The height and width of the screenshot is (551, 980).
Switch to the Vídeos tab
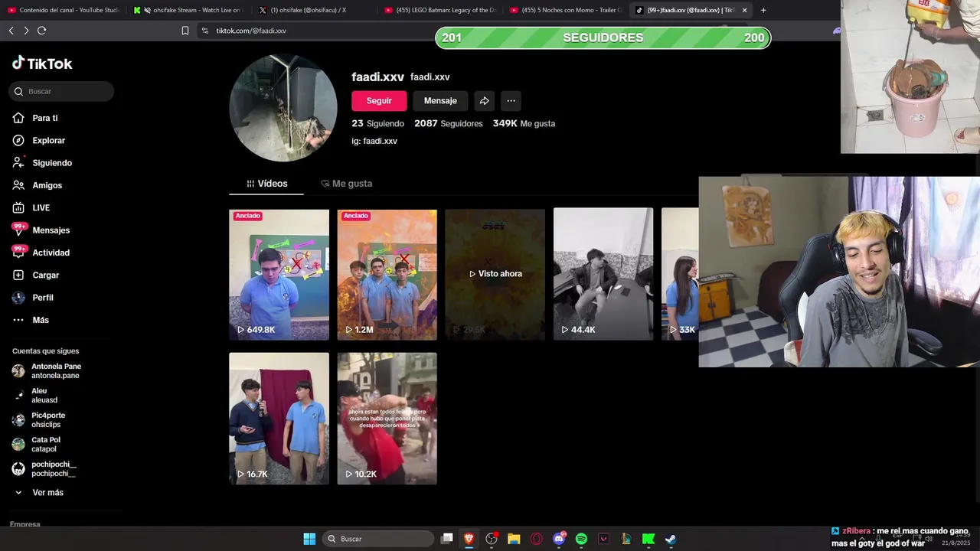(x=266, y=184)
